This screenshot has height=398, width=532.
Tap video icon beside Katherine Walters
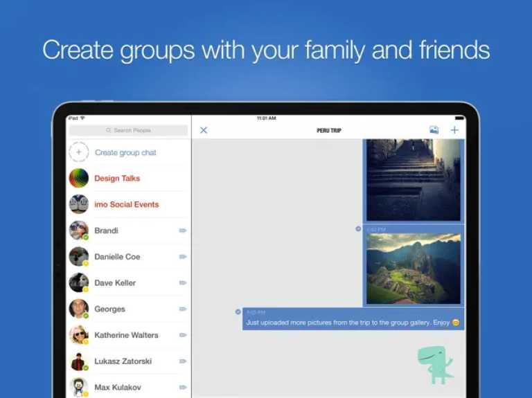pyautogui.click(x=182, y=335)
